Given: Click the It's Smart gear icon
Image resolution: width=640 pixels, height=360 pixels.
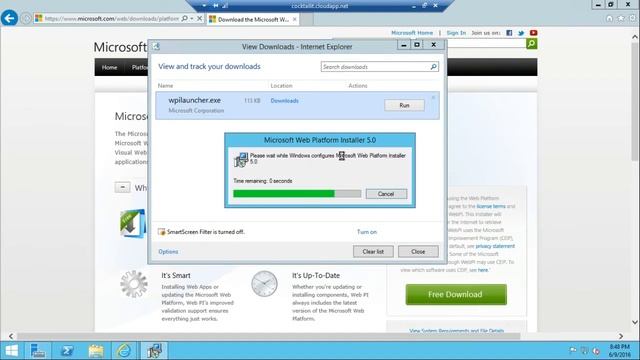Looking at the screenshot, I should (134, 284).
